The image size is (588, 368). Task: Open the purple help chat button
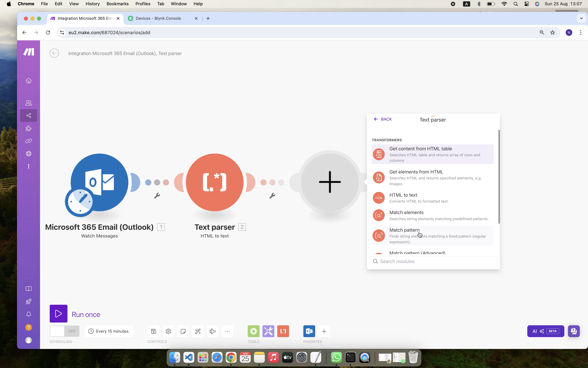(574, 331)
